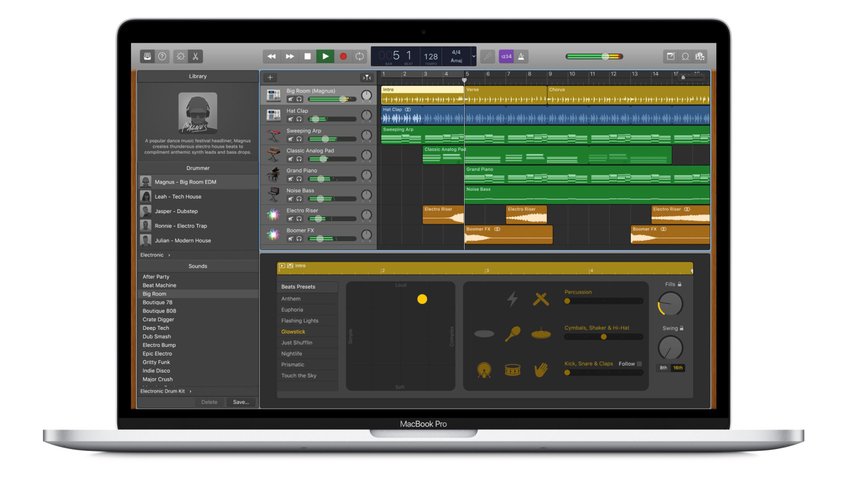Open the Editors scissors button
The image size is (850, 478).
pyautogui.click(x=196, y=56)
